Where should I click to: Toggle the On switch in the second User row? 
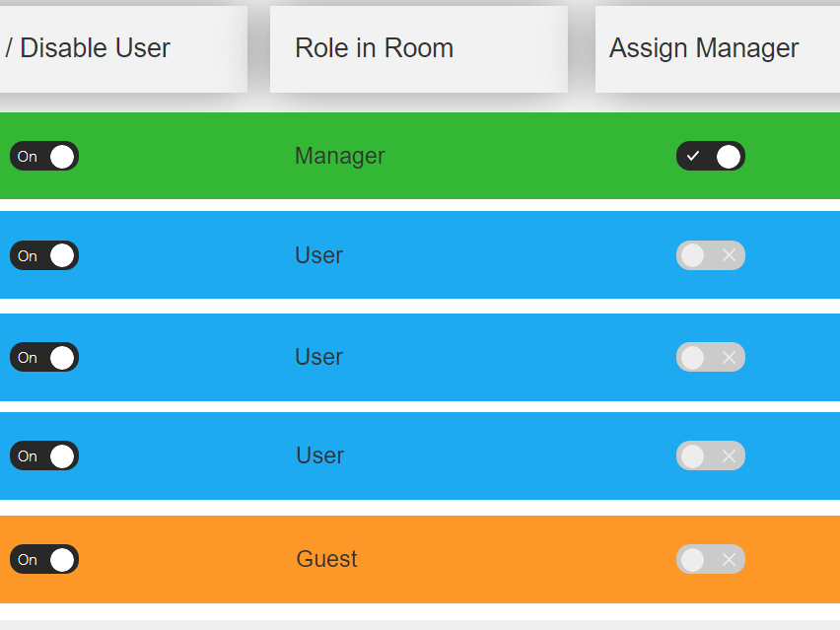[44, 357]
